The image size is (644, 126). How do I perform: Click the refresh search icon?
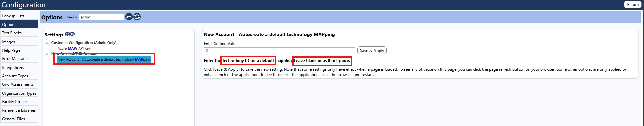137,17
